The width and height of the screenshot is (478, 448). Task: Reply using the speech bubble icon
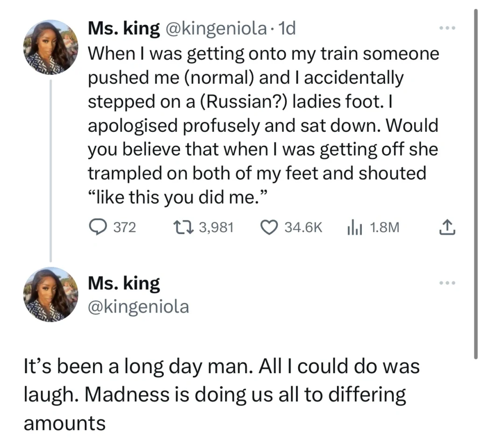coord(98,228)
